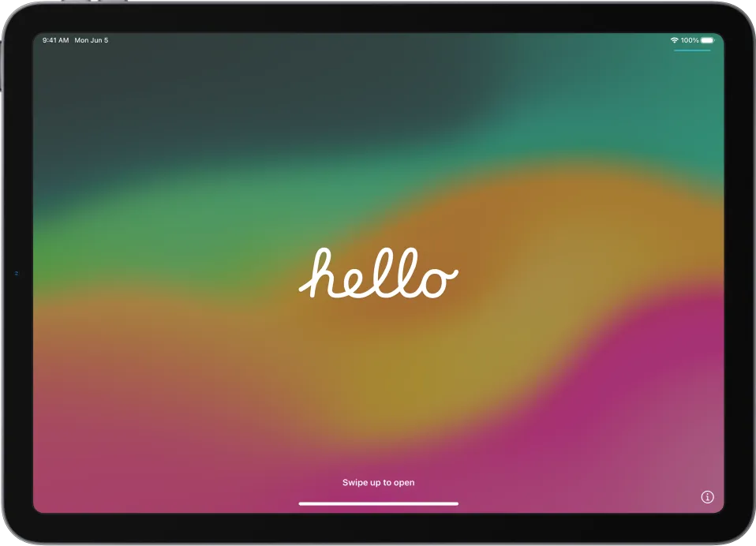Tap the Mon Jun 5 date

(x=91, y=40)
